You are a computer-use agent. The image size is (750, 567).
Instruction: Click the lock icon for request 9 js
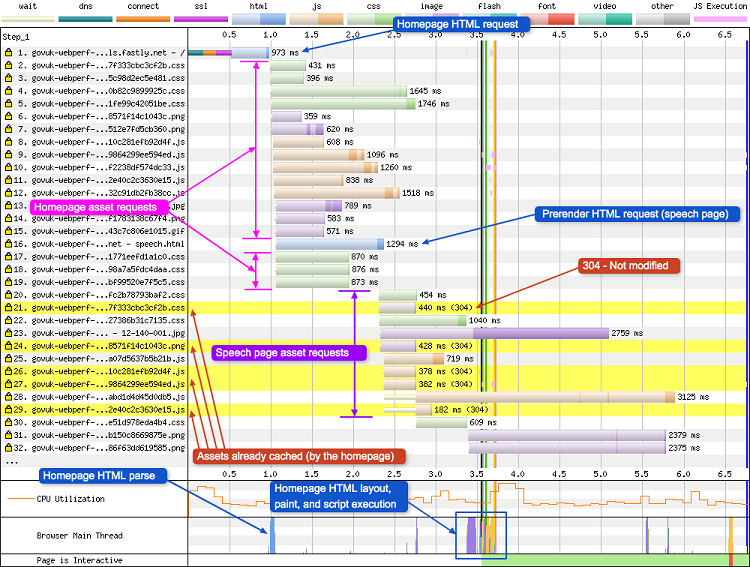(x=8, y=154)
